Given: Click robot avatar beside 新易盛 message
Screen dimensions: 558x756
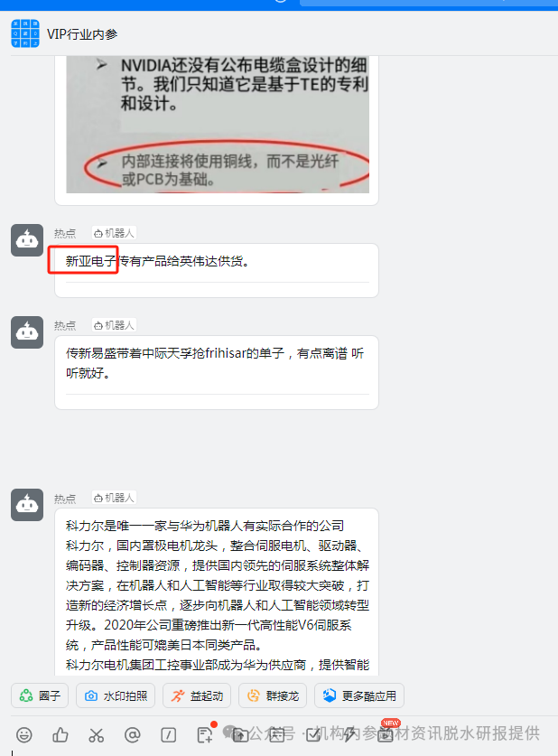Looking at the screenshot, I should pyautogui.click(x=27, y=332).
